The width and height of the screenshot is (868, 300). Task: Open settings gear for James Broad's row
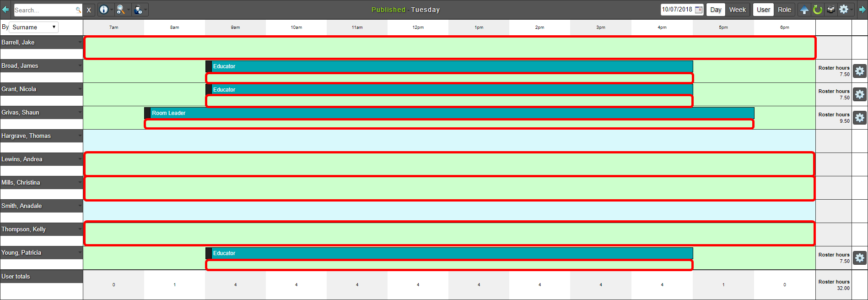[860, 71]
